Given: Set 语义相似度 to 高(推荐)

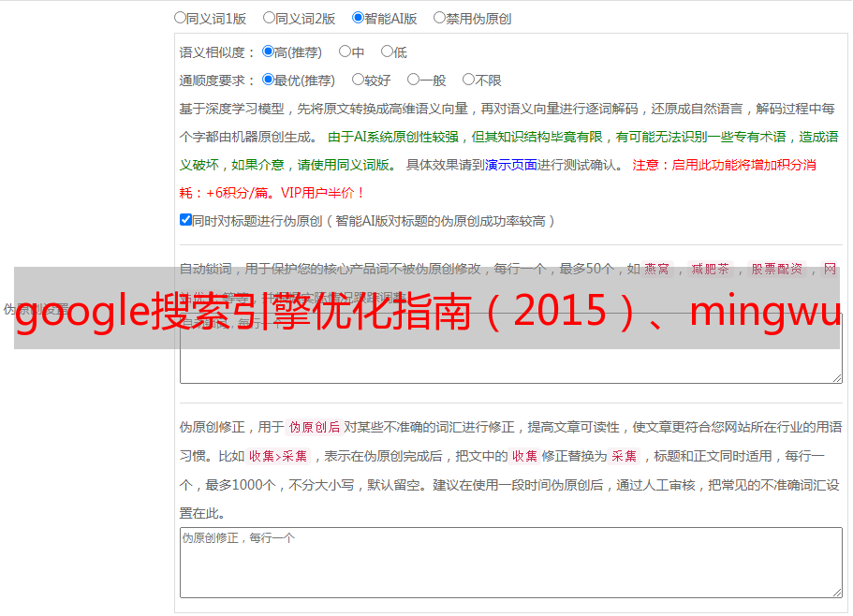Looking at the screenshot, I should coord(268,51).
